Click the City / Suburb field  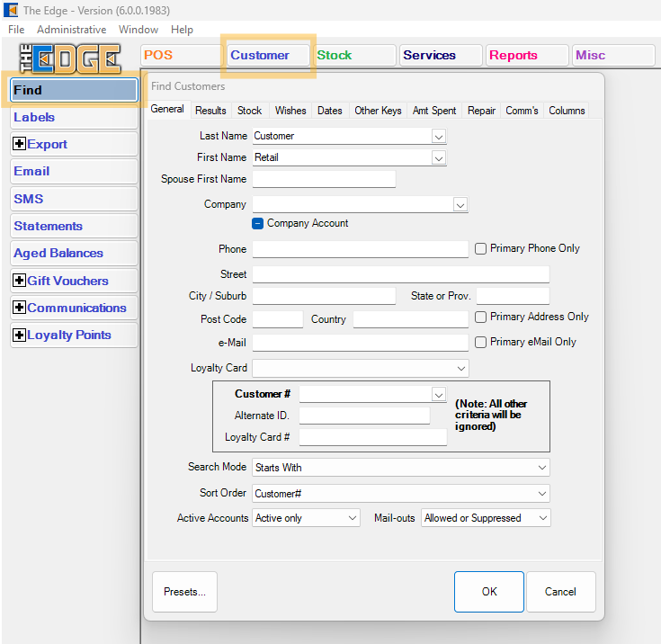point(324,296)
